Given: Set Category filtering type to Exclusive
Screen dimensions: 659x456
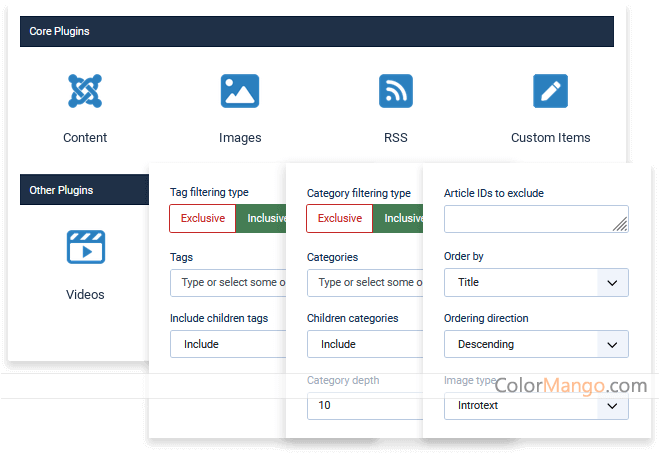Looking at the screenshot, I should 340,218.
